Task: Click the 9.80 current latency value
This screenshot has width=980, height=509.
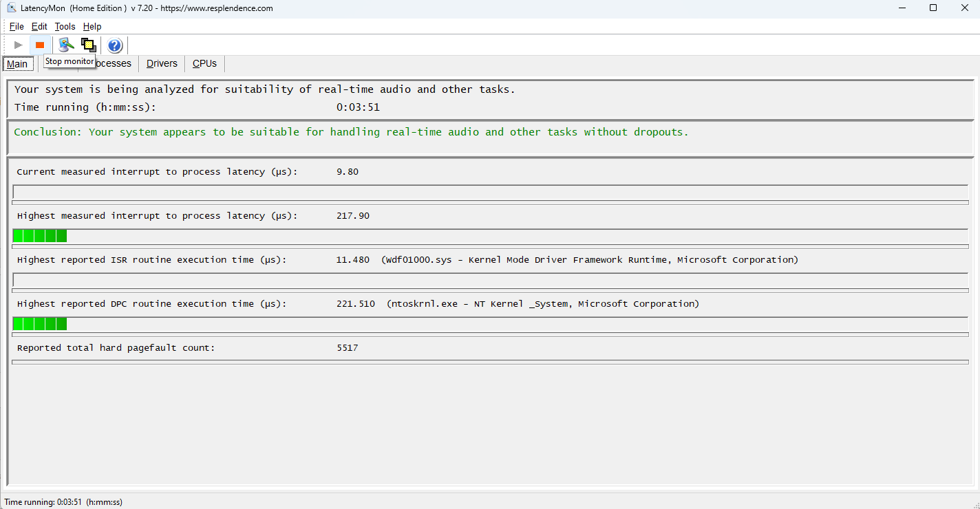Action: point(348,172)
